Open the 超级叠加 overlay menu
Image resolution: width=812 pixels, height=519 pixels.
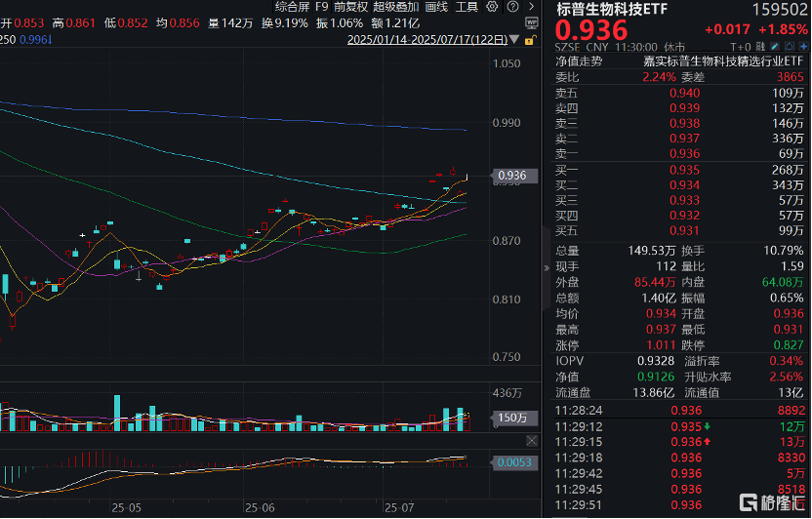(395, 7)
